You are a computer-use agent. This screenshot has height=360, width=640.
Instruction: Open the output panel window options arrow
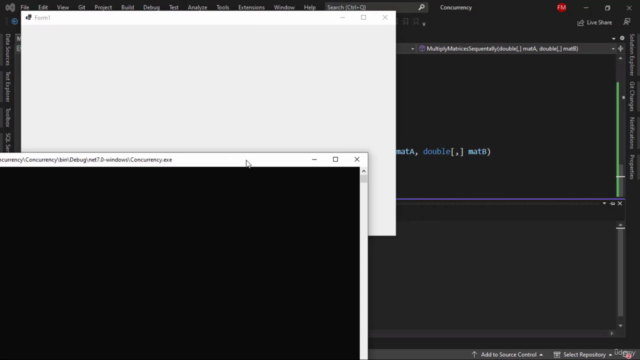(x=604, y=203)
